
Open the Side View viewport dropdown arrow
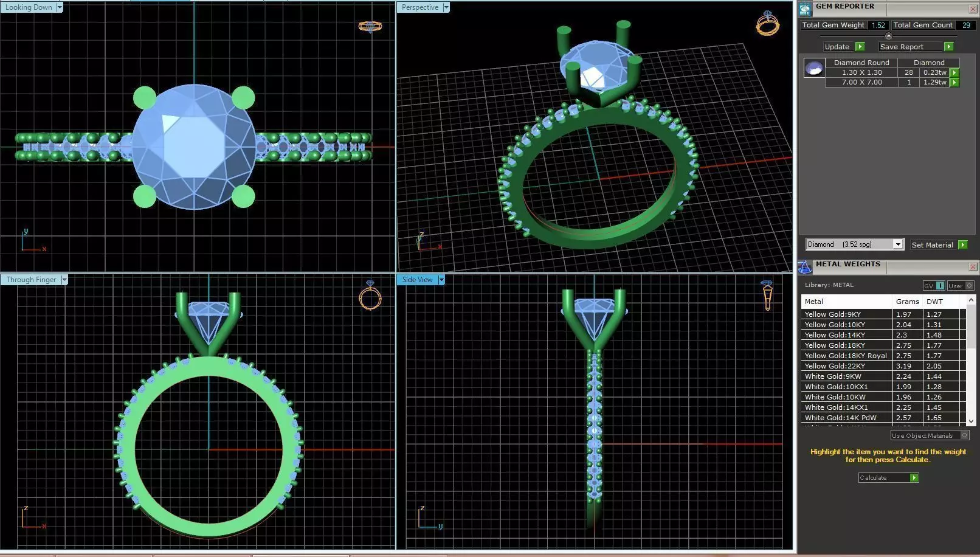tap(441, 280)
